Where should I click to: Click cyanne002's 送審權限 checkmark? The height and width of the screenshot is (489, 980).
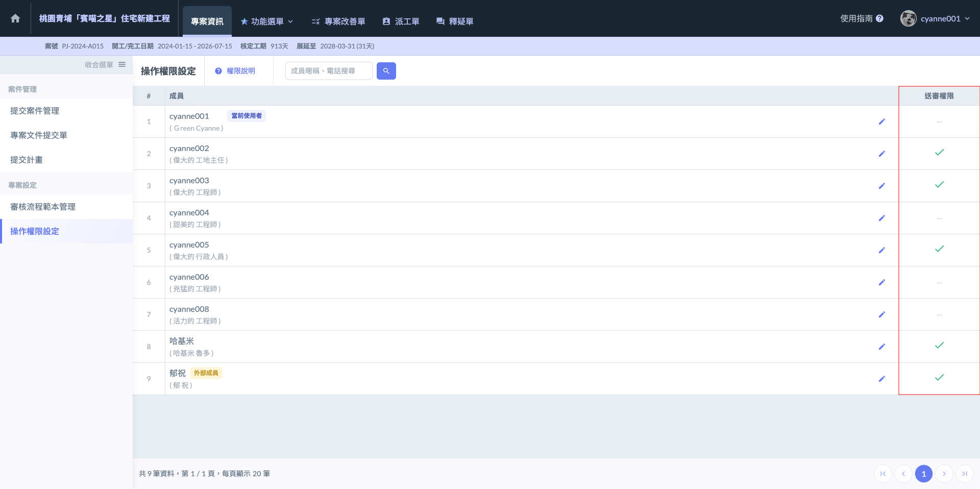point(939,153)
